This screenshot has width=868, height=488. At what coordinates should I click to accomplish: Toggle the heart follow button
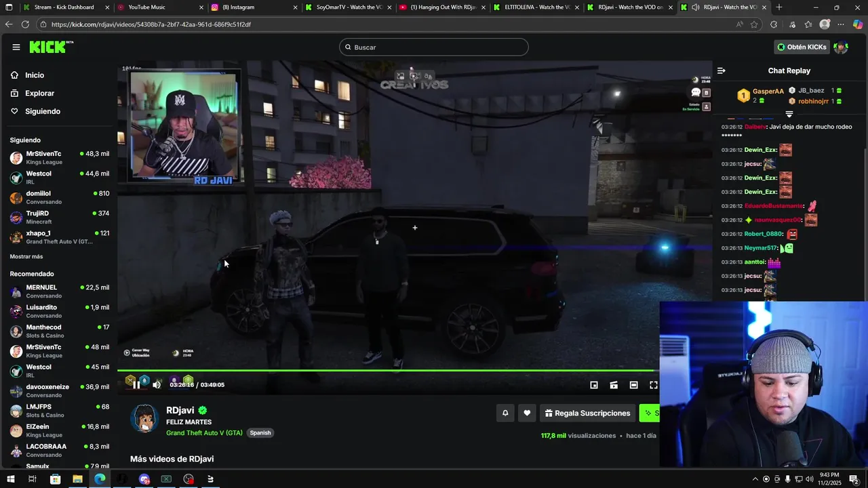point(527,413)
